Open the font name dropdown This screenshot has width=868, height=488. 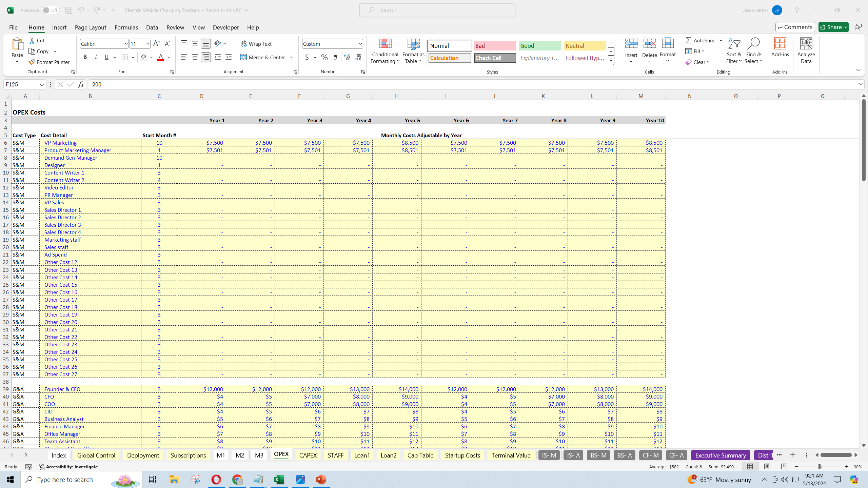point(126,44)
